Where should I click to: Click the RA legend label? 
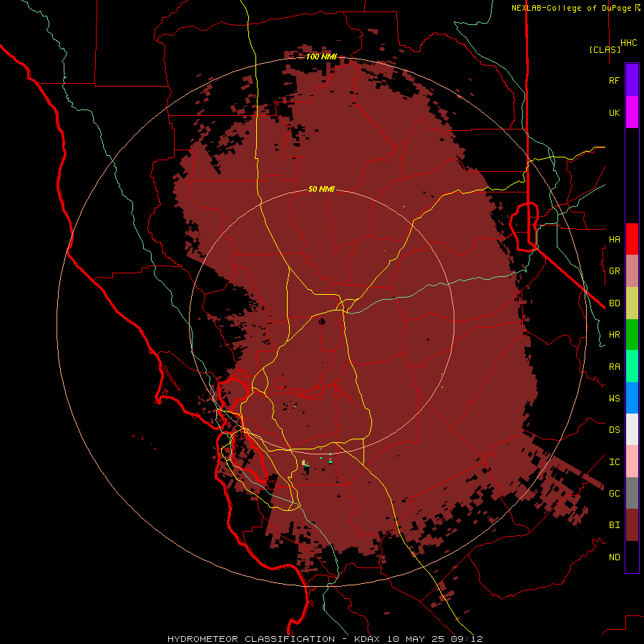[615, 367]
